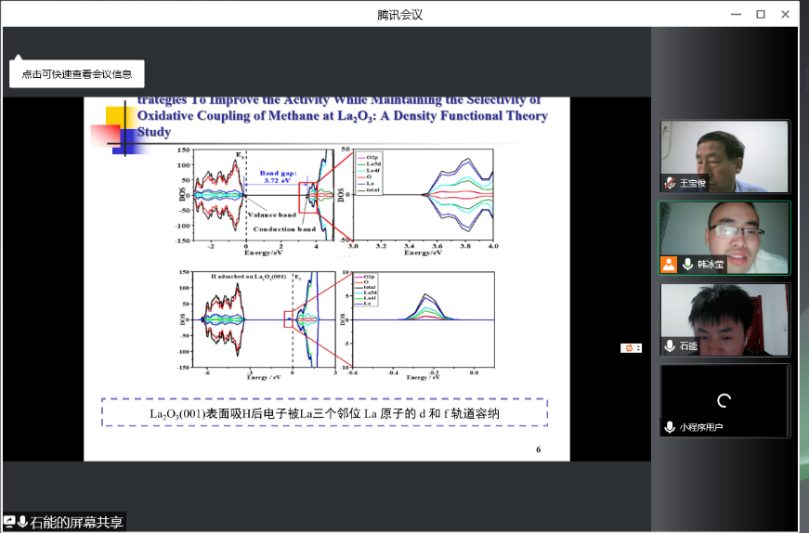Click muted microphone icon for 王宝俊

pyautogui.click(x=669, y=184)
